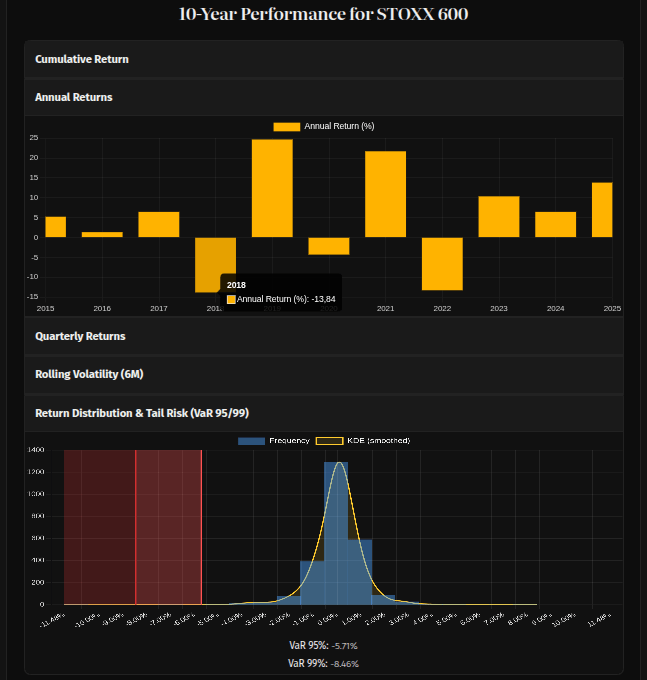647x680 pixels.
Task: Open the Rolling Volatility (6M) section
Action: (x=89, y=374)
